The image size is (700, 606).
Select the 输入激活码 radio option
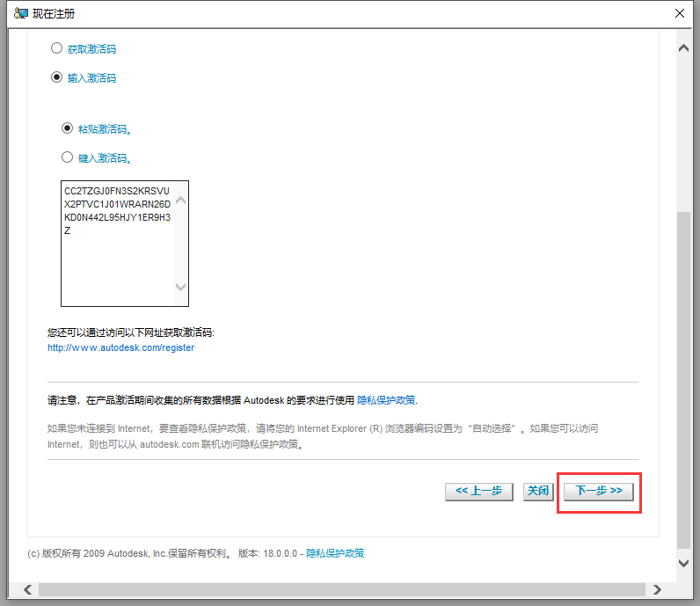[56, 77]
